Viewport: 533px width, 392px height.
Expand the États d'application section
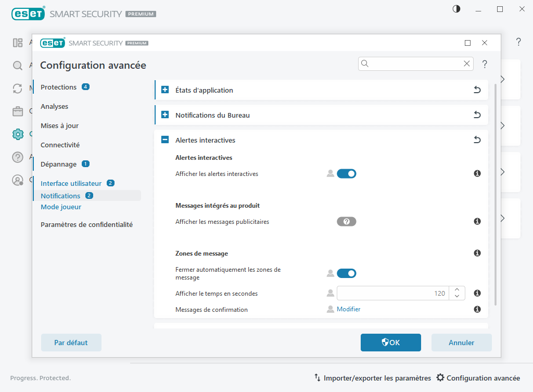[165, 90]
